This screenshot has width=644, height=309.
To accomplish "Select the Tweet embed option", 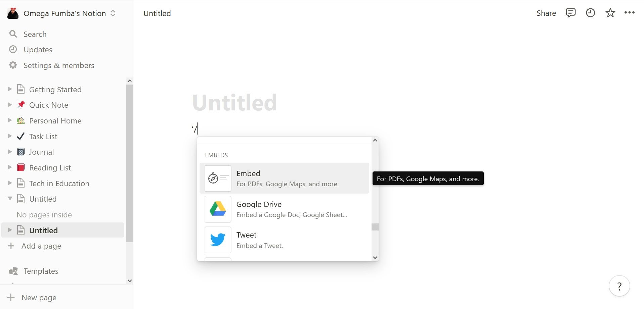I will (284, 240).
